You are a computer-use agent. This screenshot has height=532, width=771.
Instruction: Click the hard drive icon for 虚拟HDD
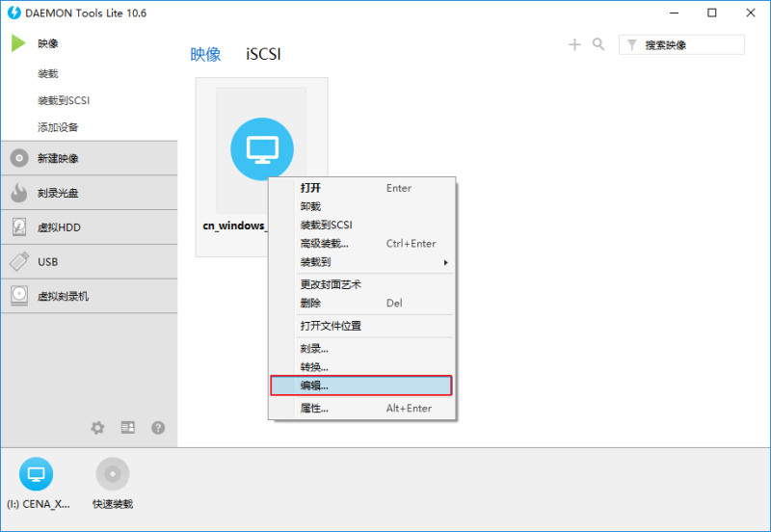[x=19, y=227]
